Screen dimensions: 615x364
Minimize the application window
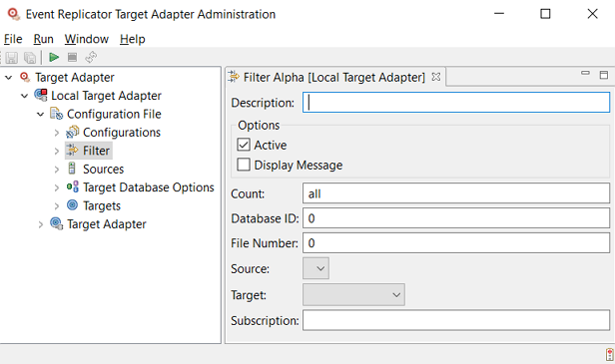(499, 14)
